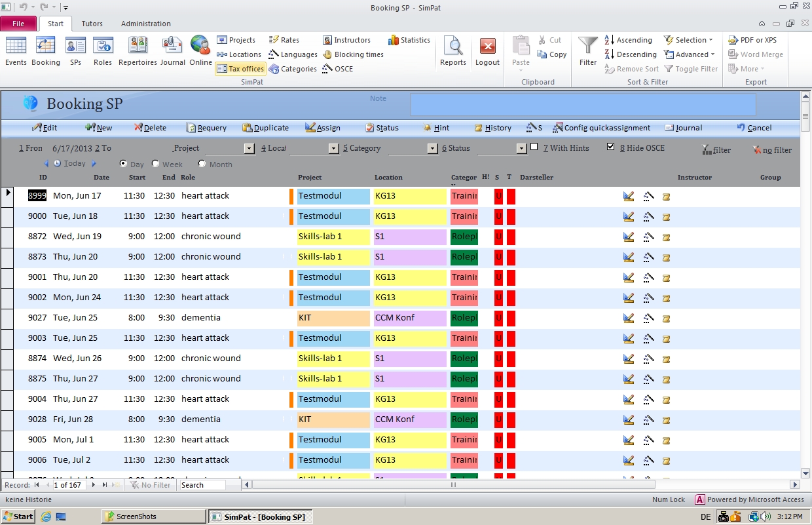
Task: Select the Week radio button
Action: [x=156, y=164]
